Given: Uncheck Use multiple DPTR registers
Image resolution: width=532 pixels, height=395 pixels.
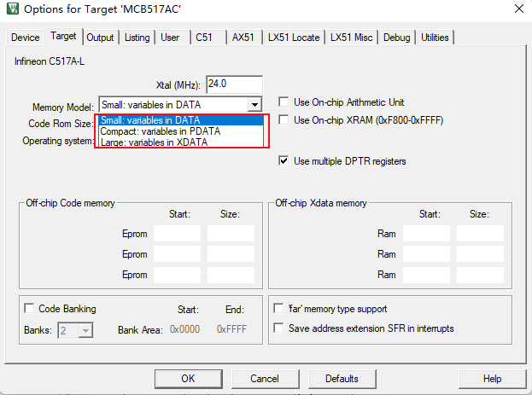Looking at the screenshot, I should click(x=284, y=161).
